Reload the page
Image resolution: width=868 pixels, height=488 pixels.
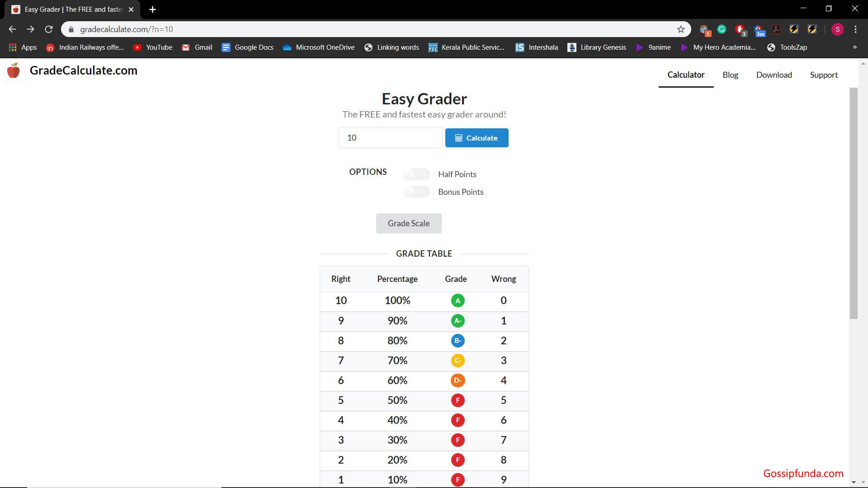[49, 29]
